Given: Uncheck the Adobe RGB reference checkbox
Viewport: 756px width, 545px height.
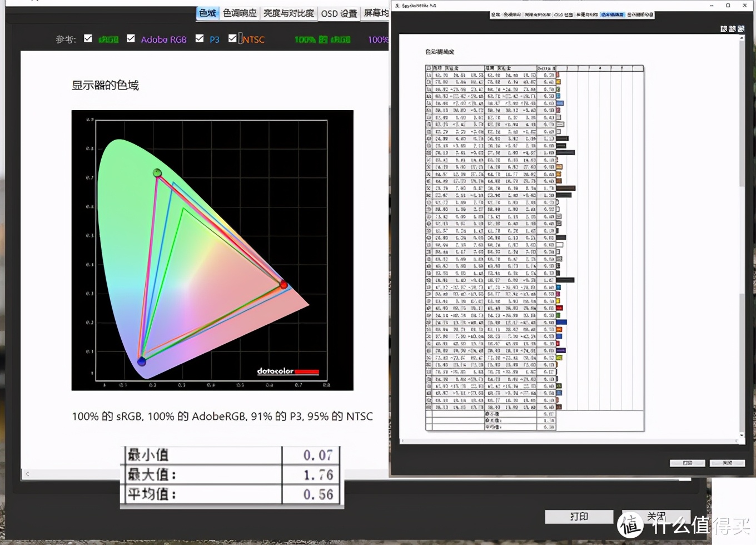Looking at the screenshot, I should pos(131,38).
